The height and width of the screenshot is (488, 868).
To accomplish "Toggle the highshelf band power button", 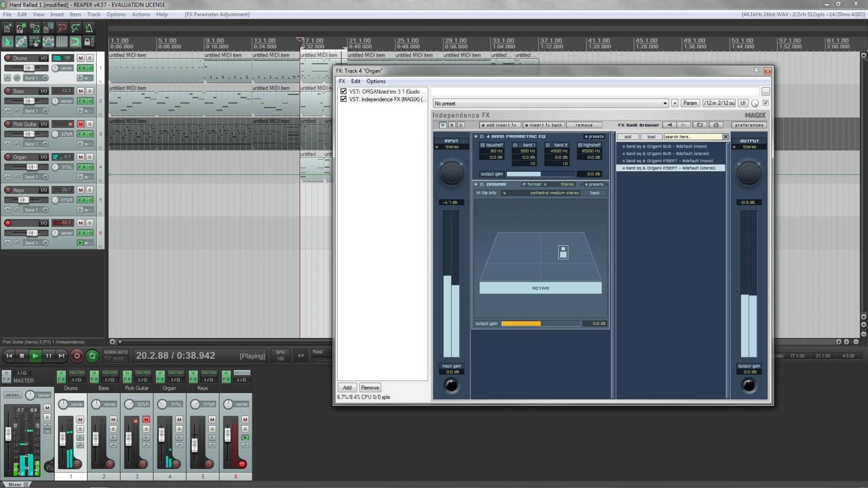I will pos(580,145).
